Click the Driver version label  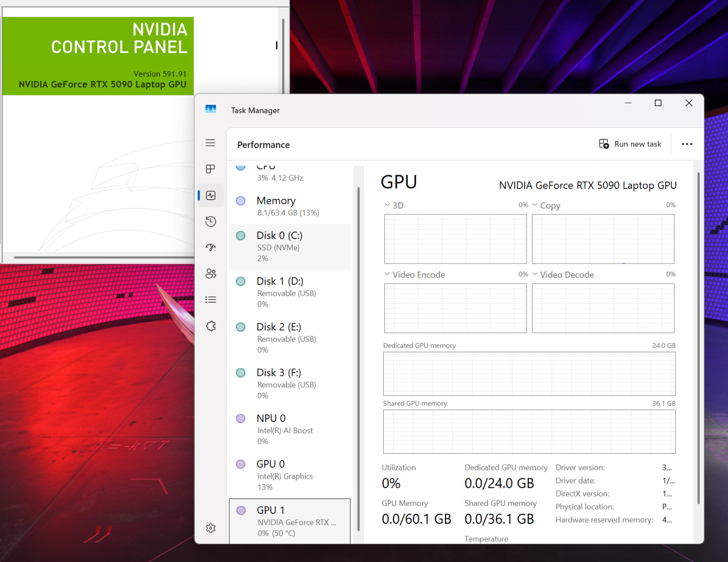(x=580, y=467)
